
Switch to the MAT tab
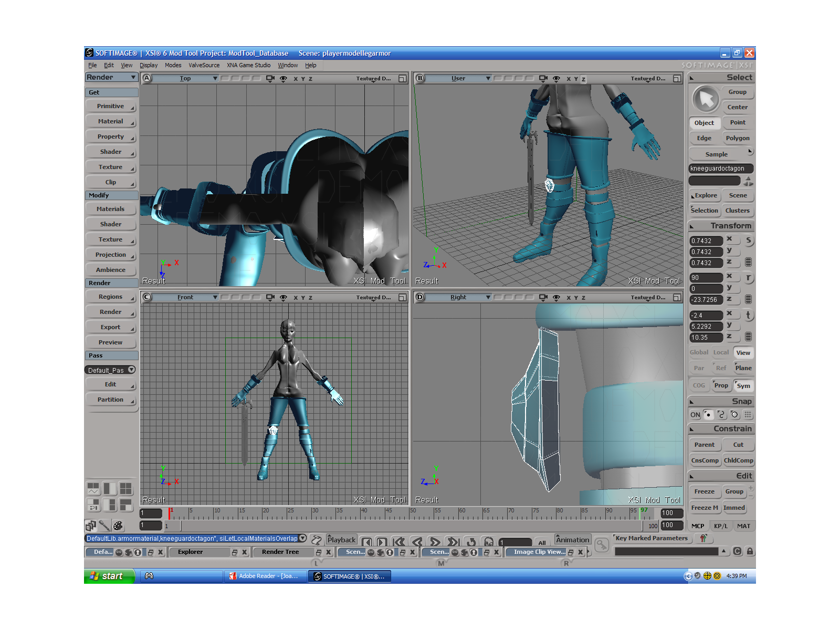(x=743, y=526)
